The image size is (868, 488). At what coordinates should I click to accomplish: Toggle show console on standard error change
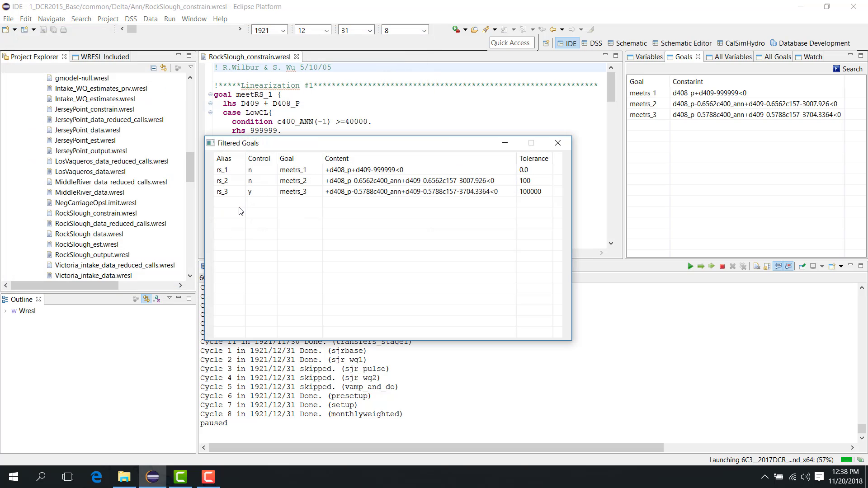(x=788, y=266)
